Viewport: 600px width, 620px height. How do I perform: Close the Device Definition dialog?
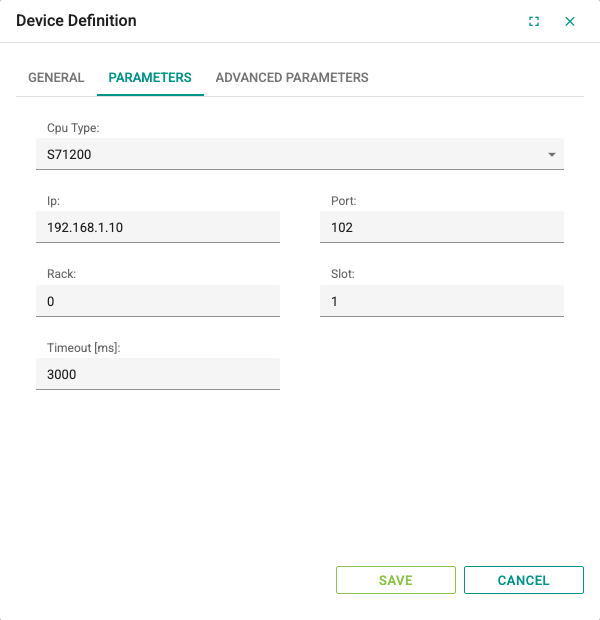[570, 21]
